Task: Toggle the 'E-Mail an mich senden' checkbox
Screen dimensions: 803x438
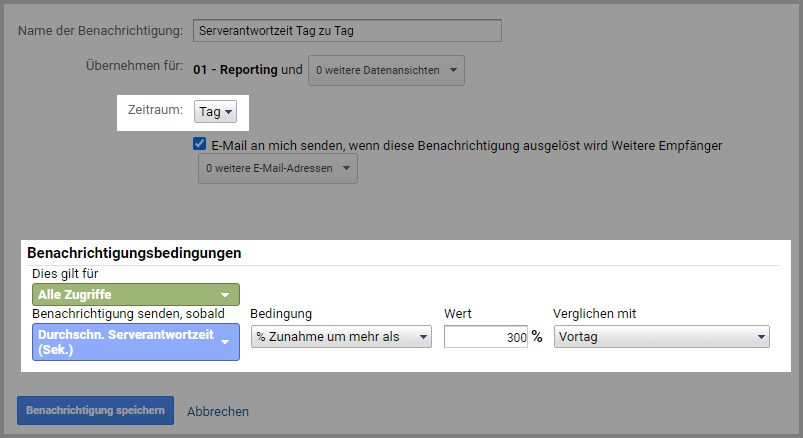Action: tap(200, 144)
